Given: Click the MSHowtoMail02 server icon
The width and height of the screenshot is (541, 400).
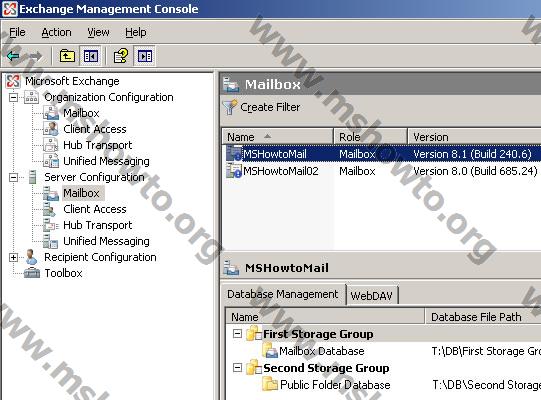Looking at the screenshot, I should (234, 171).
